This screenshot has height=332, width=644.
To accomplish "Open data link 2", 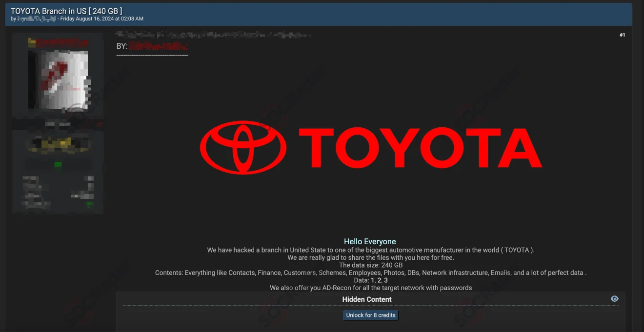I will tap(379, 280).
